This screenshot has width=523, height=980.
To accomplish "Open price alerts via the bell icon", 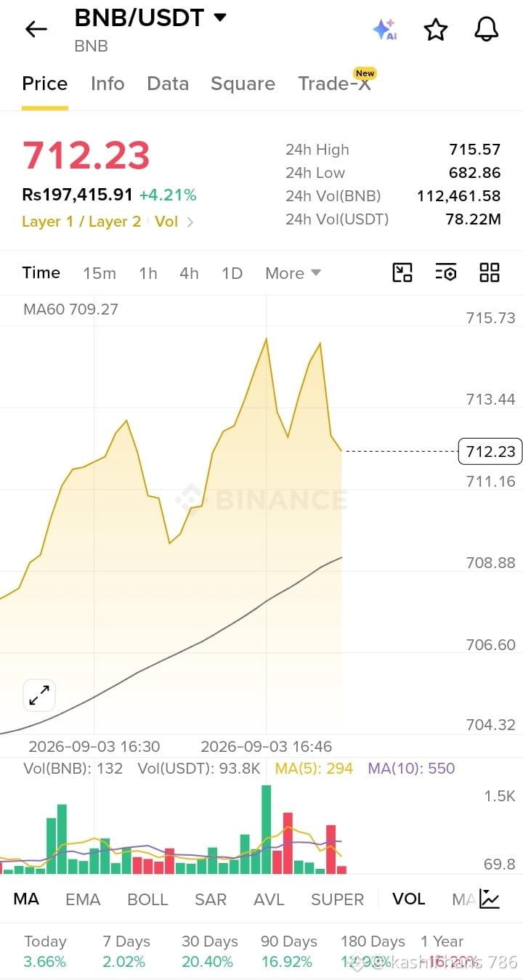I will [487, 29].
